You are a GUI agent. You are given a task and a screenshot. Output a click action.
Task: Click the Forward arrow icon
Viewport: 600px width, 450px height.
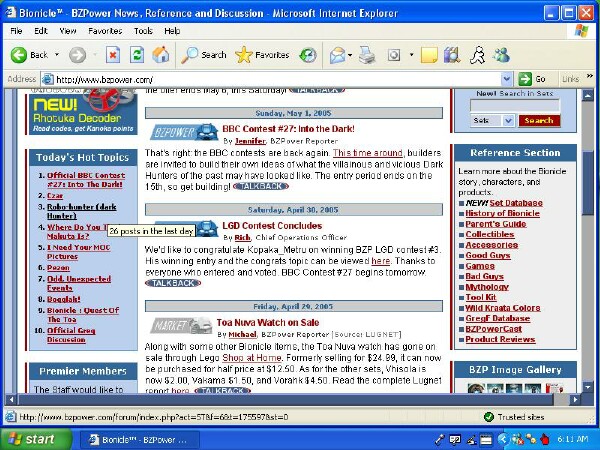click(77, 55)
